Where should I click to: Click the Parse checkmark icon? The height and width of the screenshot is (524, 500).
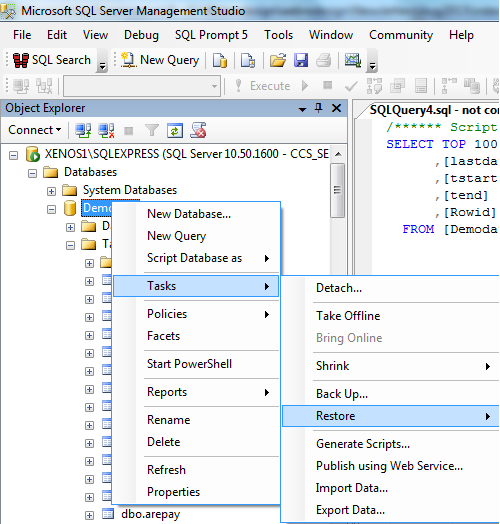pyautogui.click(x=351, y=86)
